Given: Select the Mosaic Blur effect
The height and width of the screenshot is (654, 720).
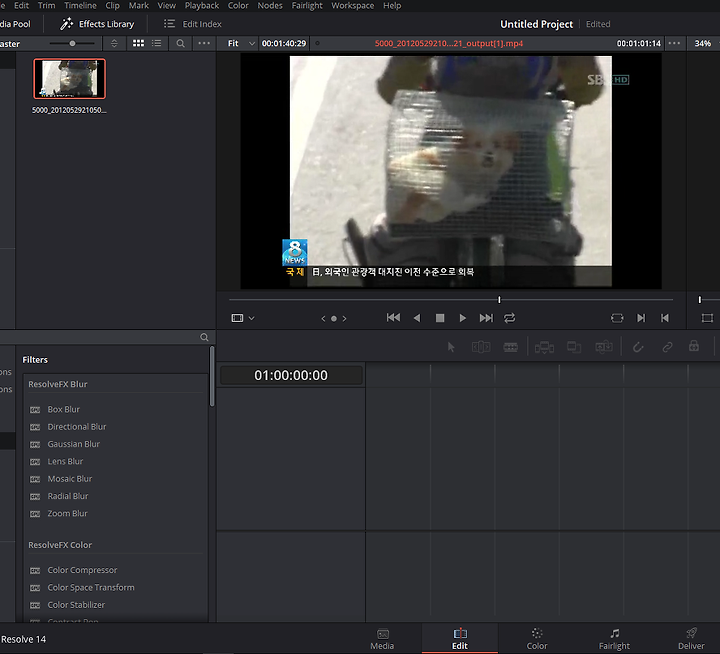Looking at the screenshot, I should [x=70, y=479].
